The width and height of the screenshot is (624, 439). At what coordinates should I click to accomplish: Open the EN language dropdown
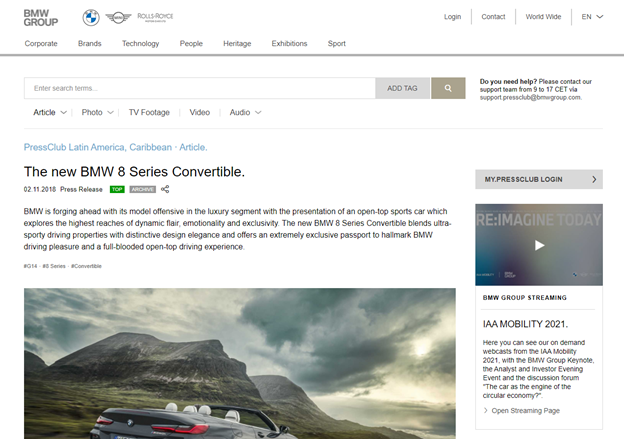pyautogui.click(x=592, y=17)
